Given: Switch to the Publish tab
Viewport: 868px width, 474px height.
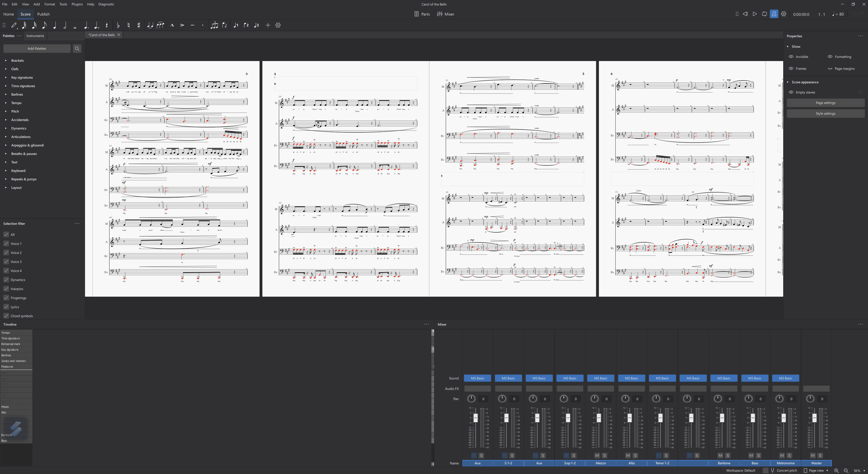Looking at the screenshot, I should (43, 14).
